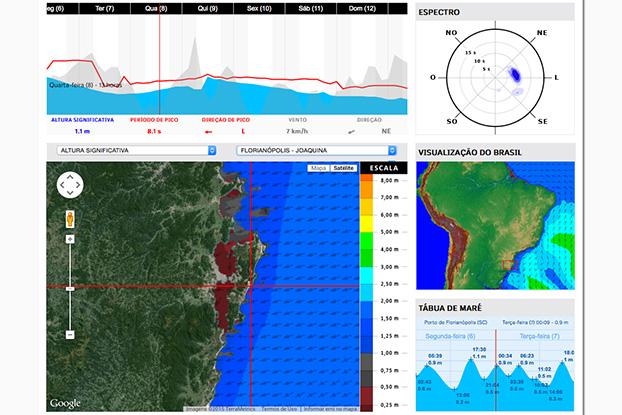Image resolution: width=622 pixels, height=415 pixels.
Task: Click the 17:38 high tide label
Action: click(479, 350)
